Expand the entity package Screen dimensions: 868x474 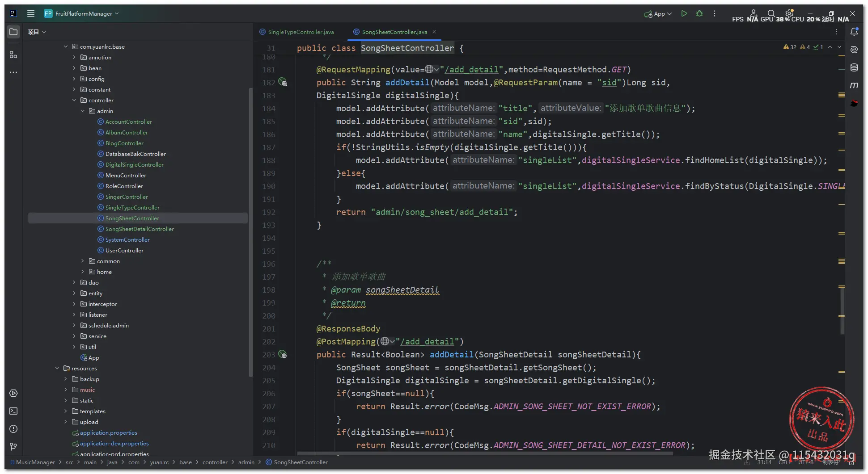74,293
